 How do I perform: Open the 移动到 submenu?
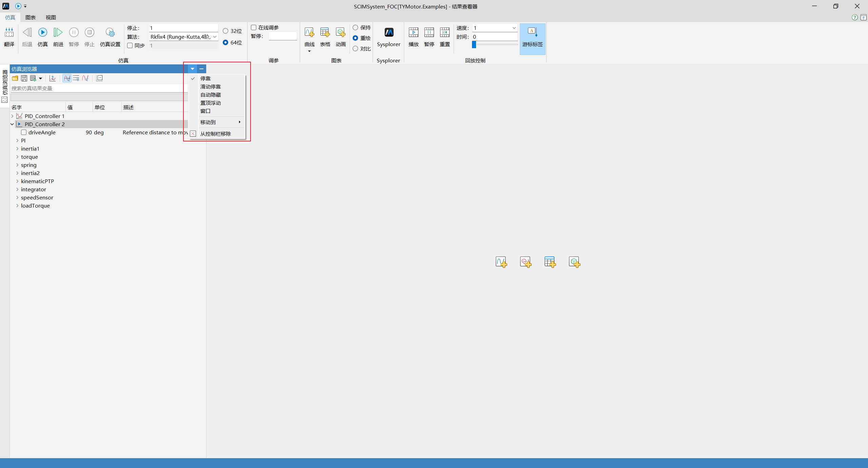click(x=217, y=122)
